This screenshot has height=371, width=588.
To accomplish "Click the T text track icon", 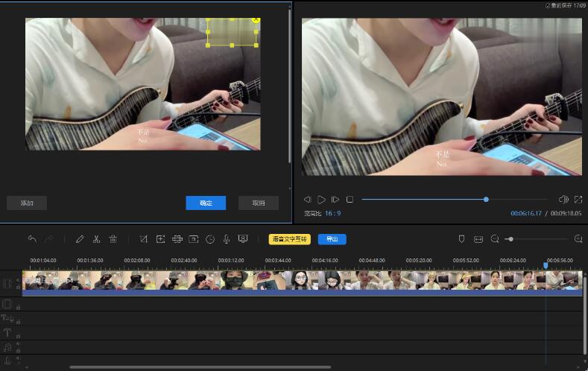I will coord(7,332).
